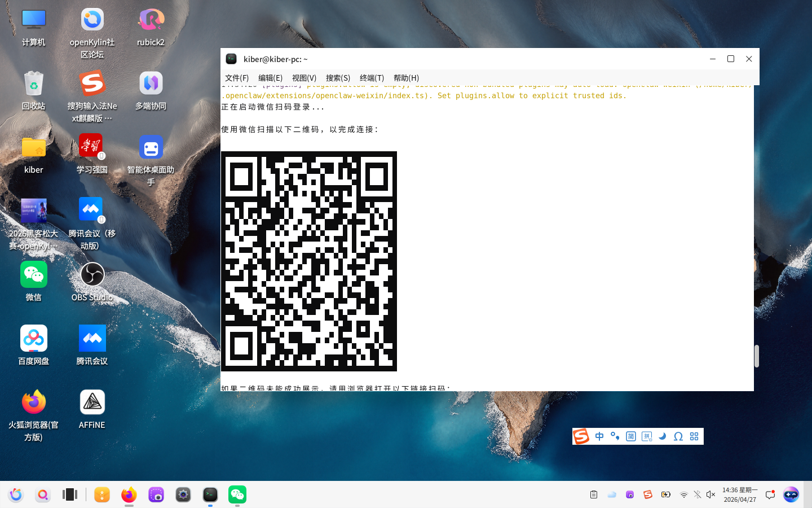Open the clipboard tray icon
Screen dimensions: 812x508
pyautogui.click(x=594, y=494)
